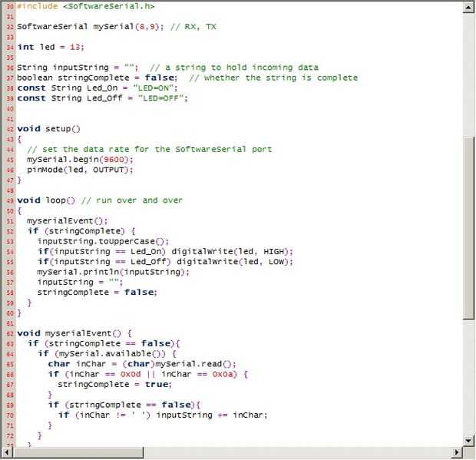
Task: Click the 'char inChar' read line
Action: 142,364
